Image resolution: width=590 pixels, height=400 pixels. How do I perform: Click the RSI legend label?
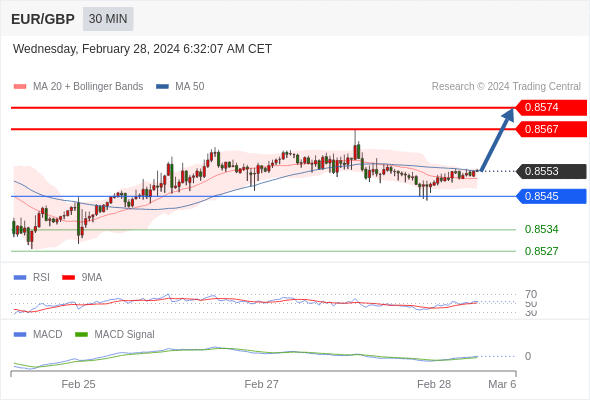[x=41, y=278]
